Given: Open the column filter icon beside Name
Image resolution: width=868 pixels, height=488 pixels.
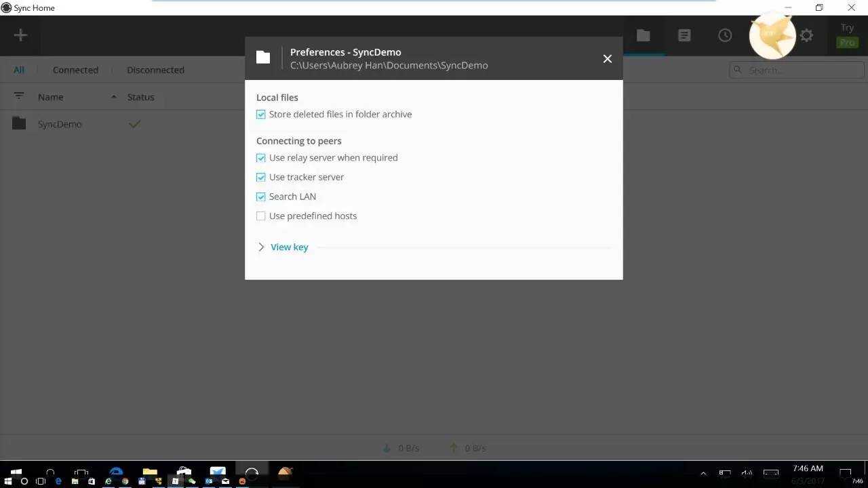Looking at the screenshot, I should pos(19,96).
